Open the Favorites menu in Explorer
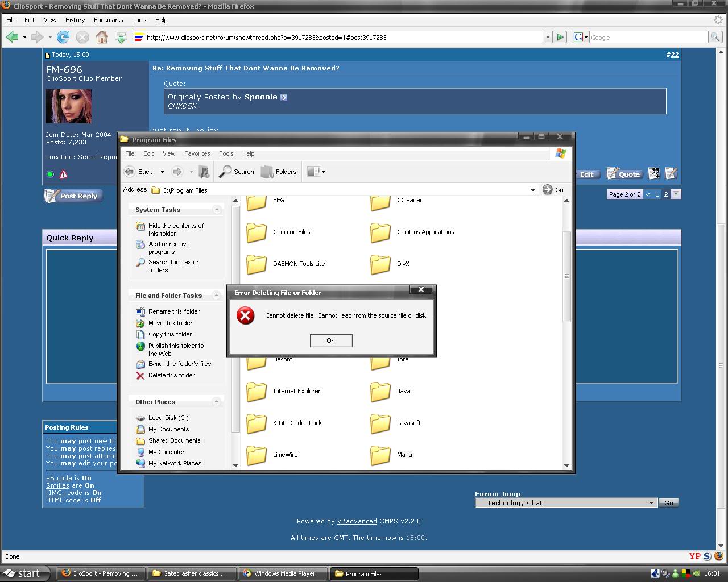 pyautogui.click(x=197, y=153)
